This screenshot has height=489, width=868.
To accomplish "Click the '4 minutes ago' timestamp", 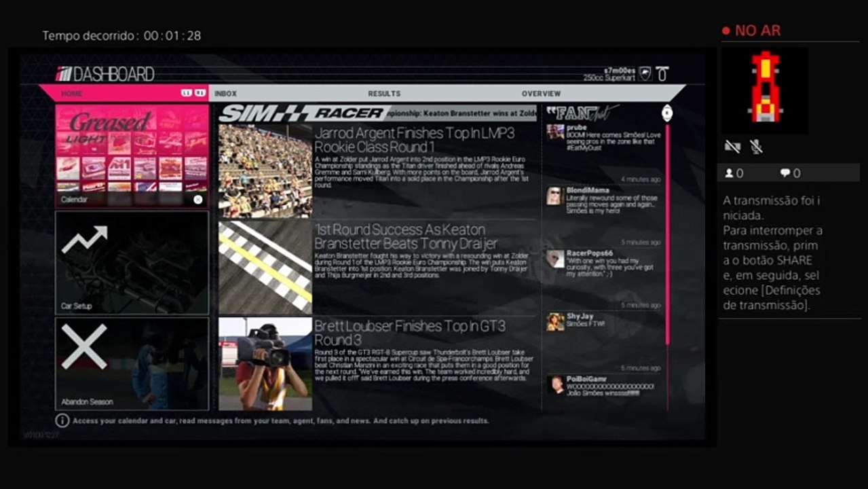I will (641, 179).
